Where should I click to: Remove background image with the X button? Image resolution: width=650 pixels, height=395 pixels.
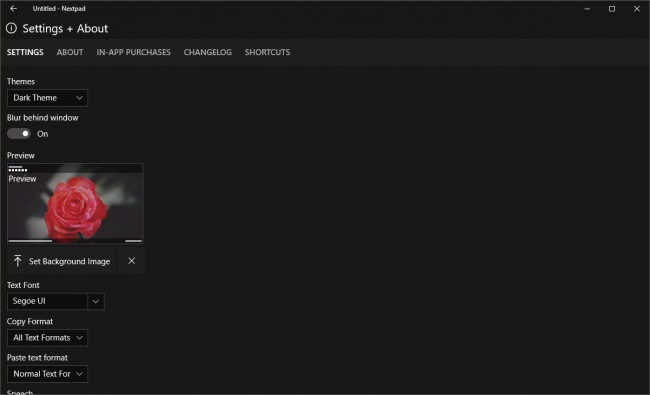pos(131,261)
